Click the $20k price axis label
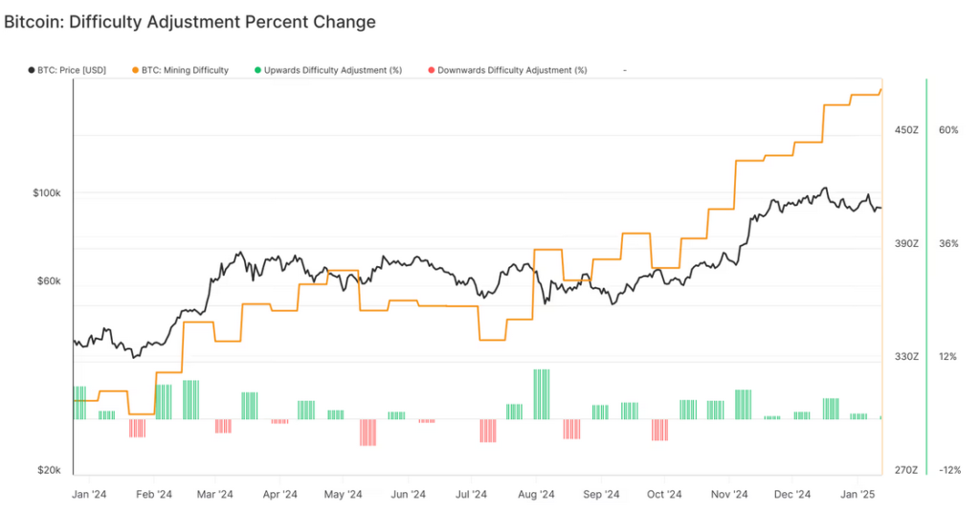The image size is (980, 513). click(x=50, y=470)
